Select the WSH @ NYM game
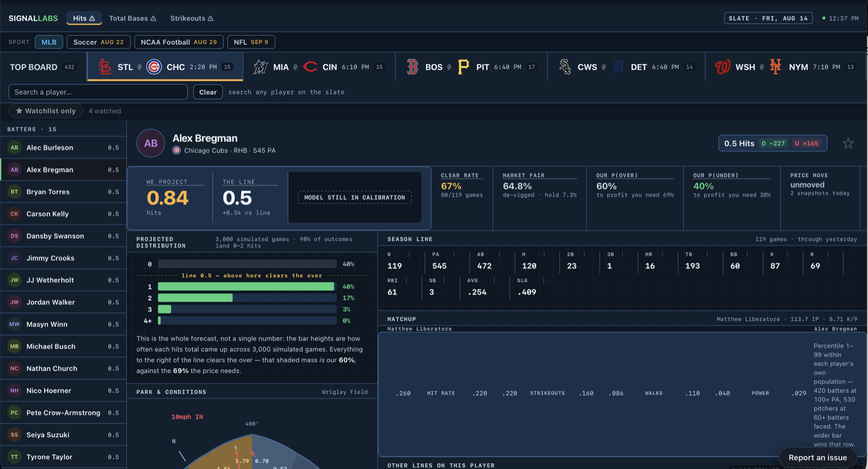 784,67
